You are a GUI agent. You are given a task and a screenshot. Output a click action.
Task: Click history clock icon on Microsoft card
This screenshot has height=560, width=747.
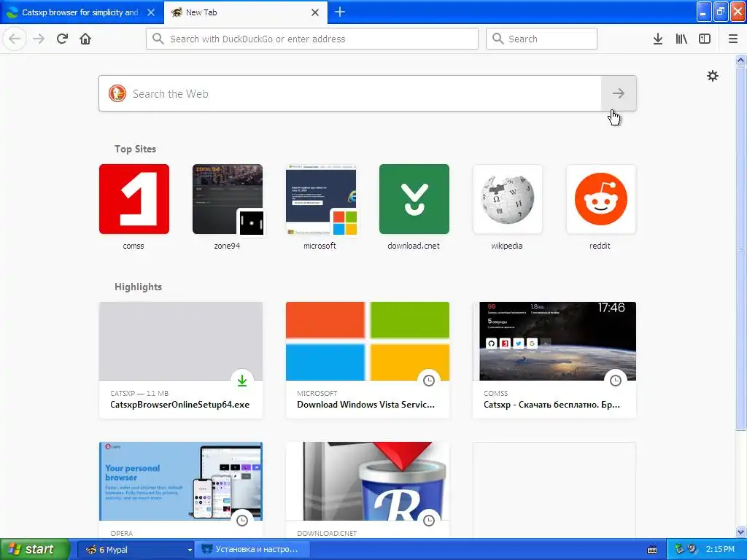[429, 380]
